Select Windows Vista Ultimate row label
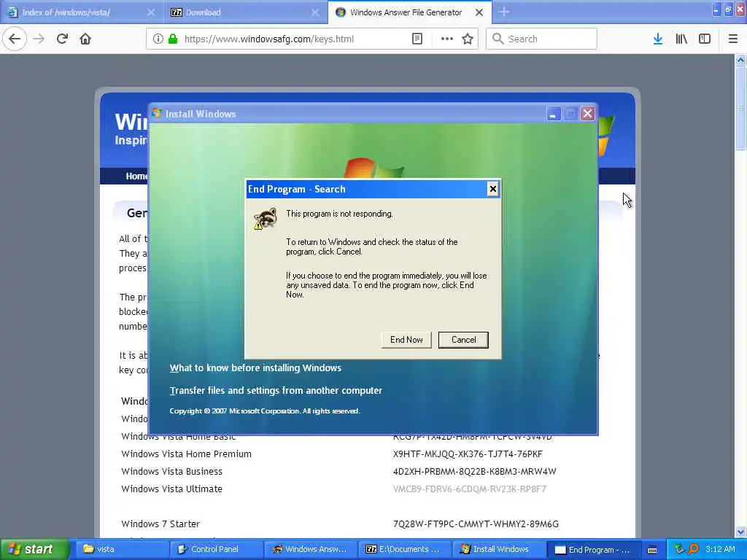Image resolution: width=747 pixels, height=560 pixels. [171, 489]
